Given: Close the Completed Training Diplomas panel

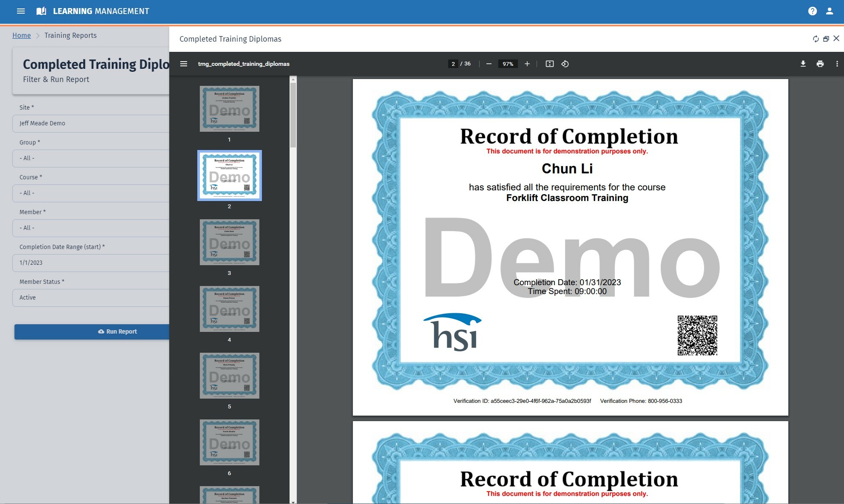Looking at the screenshot, I should pos(836,39).
